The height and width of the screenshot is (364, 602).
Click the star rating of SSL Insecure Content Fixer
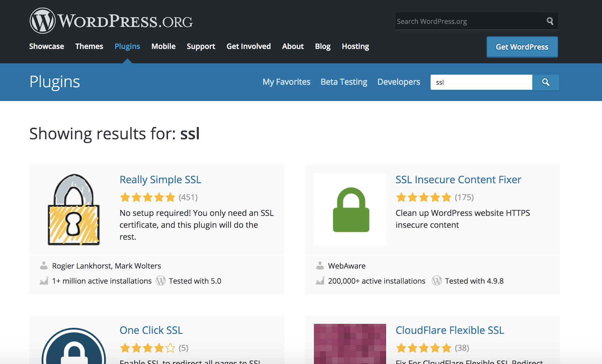click(x=424, y=197)
